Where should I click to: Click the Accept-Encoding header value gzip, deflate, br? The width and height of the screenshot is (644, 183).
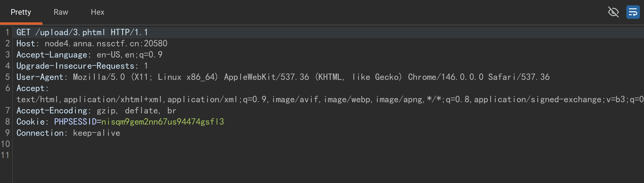click(x=136, y=111)
